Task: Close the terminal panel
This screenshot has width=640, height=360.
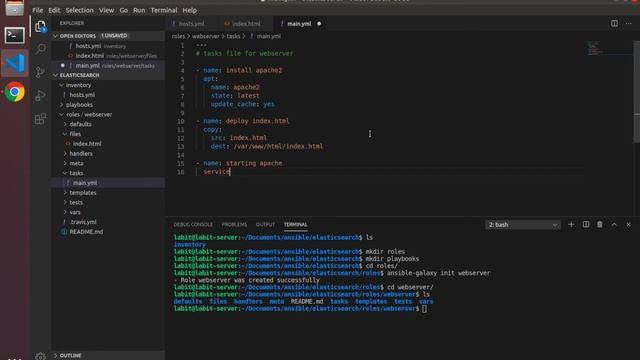Action: pyautogui.click(x=628, y=224)
